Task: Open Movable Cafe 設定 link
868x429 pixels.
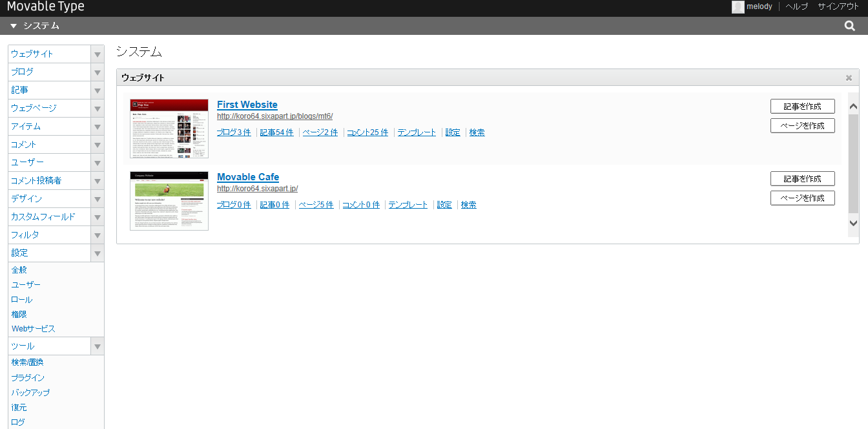Action: [x=444, y=205]
